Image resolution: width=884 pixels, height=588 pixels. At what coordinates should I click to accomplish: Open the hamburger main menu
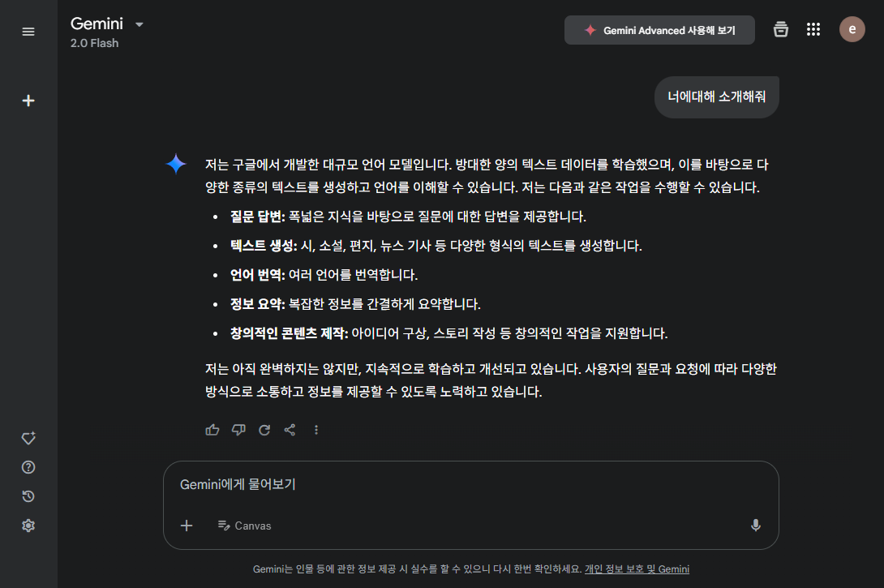point(28,32)
